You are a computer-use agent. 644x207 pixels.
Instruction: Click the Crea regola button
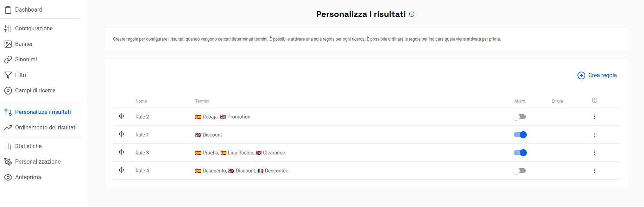pos(597,75)
